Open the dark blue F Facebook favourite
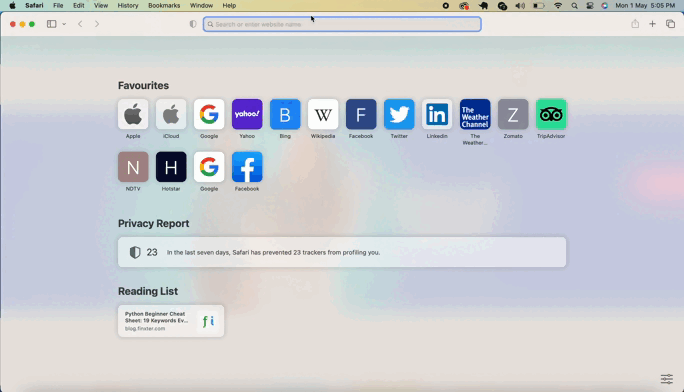 point(361,114)
